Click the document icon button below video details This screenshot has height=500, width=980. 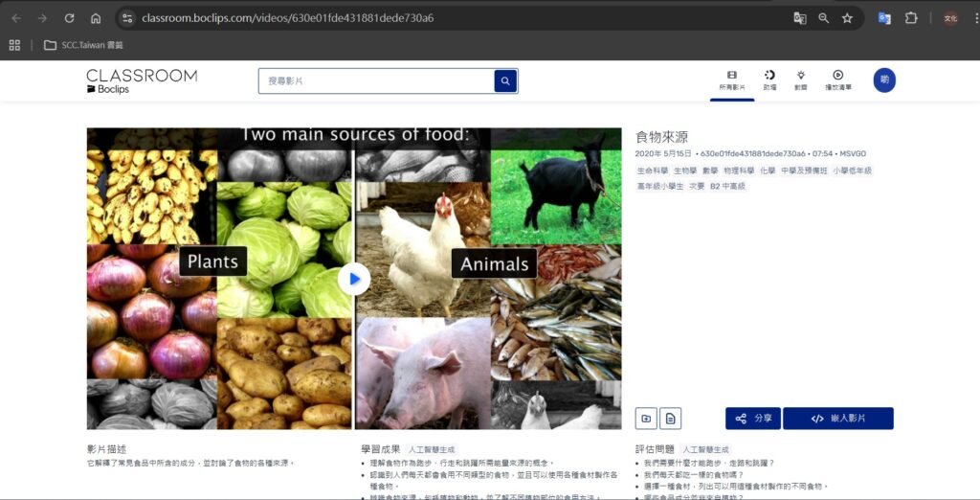pos(671,419)
